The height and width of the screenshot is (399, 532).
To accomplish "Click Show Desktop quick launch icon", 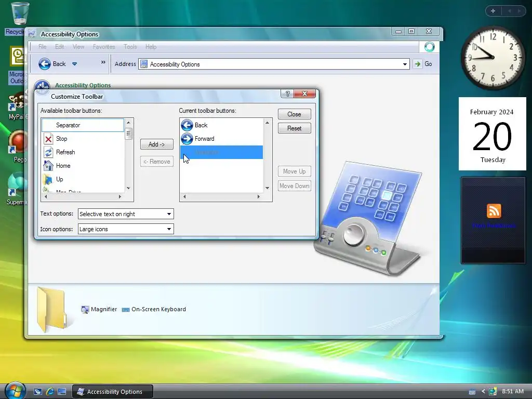I will pyautogui.click(x=62, y=392).
